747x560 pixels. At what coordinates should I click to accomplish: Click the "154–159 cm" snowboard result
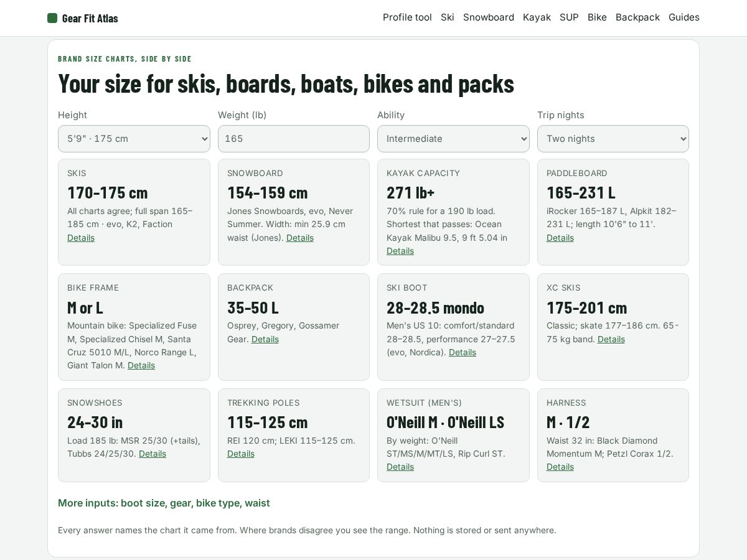coord(268,192)
